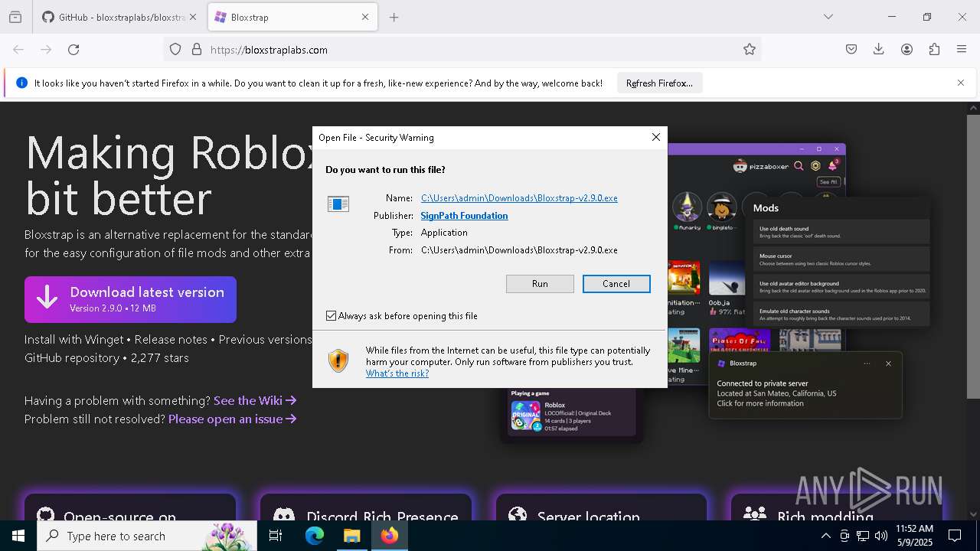Click the back navigation arrow
Image resolution: width=980 pixels, height=551 pixels.
coord(18,50)
